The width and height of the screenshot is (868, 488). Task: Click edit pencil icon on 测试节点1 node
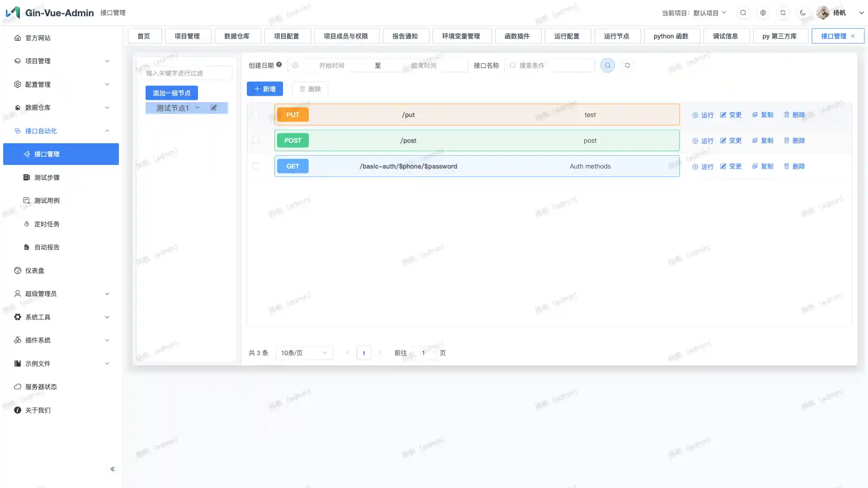[x=213, y=108]
